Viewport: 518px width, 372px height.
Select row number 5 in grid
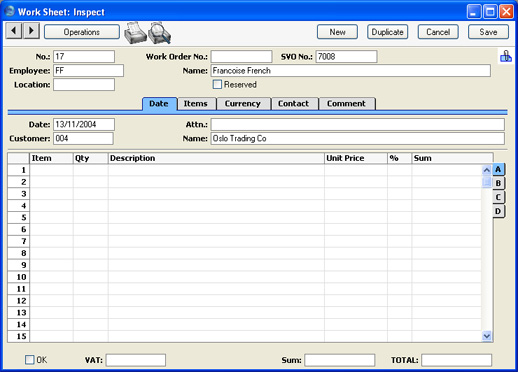[x=19, y=218]
